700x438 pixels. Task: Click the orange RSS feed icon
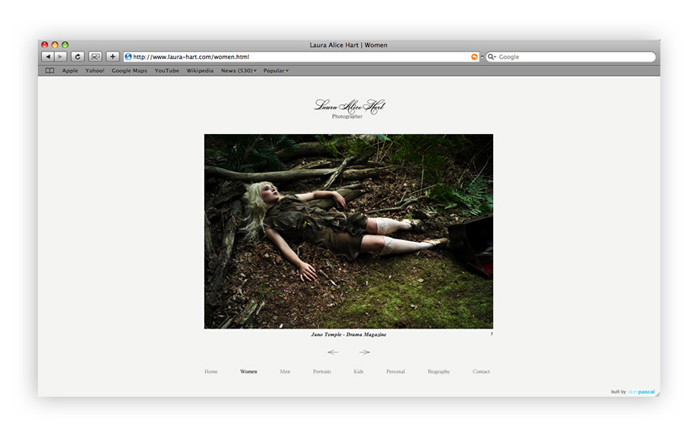pyautogui.click(x=474, y=57)
